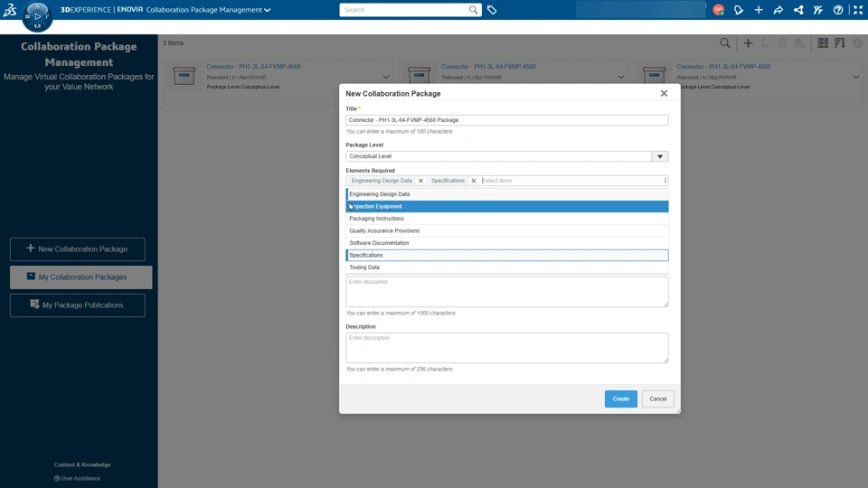Click the search magnifier in top bar
Image resolution: width=868 pixels, height=488 pixels.
[473, 10]
